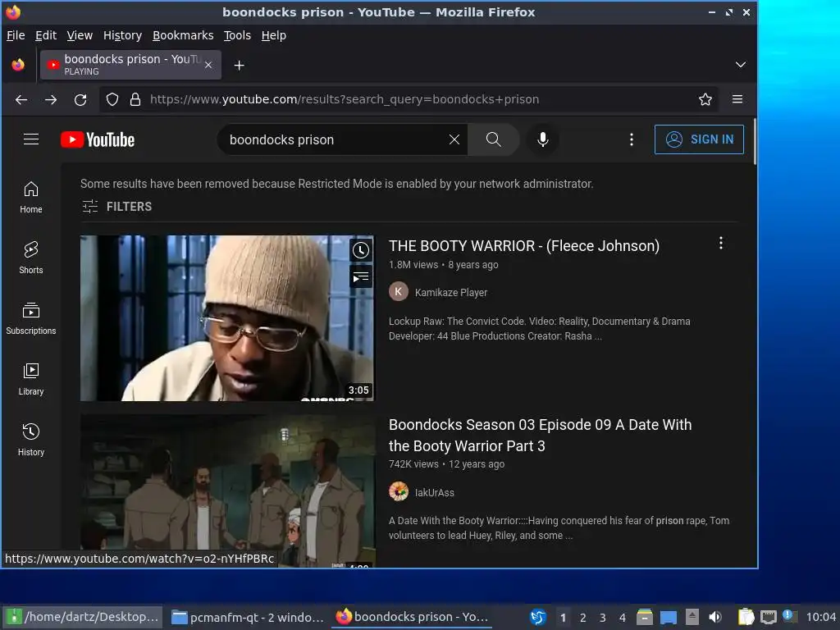Open View menu

tap(80, 35)
